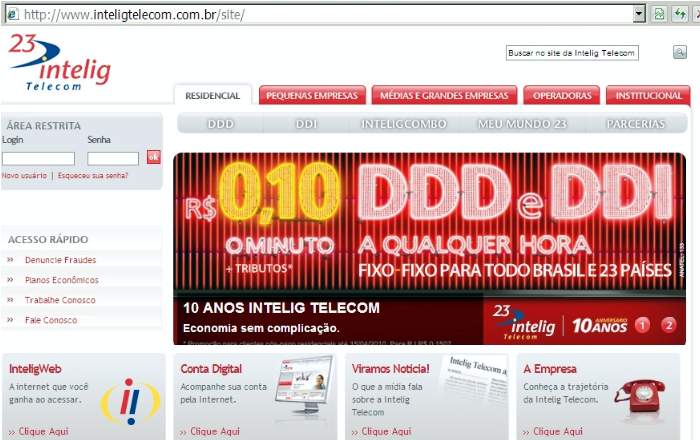Open the Pequenas Empresas tab
Image resolution: width=700 pixels, height=440 pixels.
[x=312, y=96]
